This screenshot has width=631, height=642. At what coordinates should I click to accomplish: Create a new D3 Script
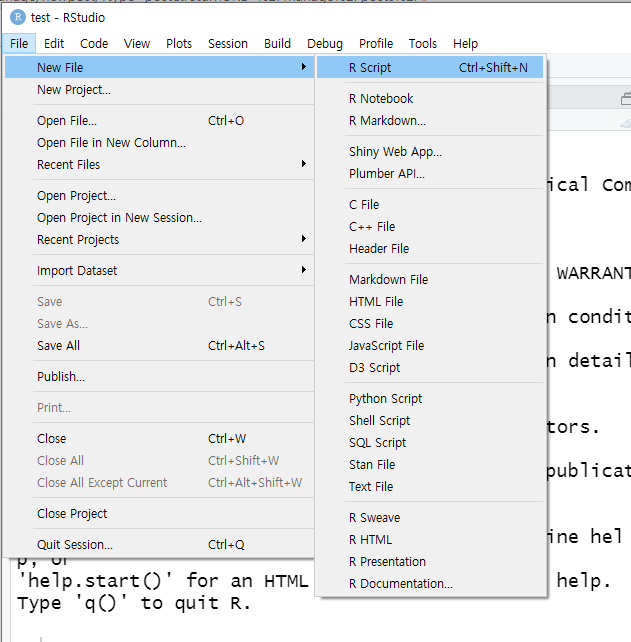click(x=430, y=368)
